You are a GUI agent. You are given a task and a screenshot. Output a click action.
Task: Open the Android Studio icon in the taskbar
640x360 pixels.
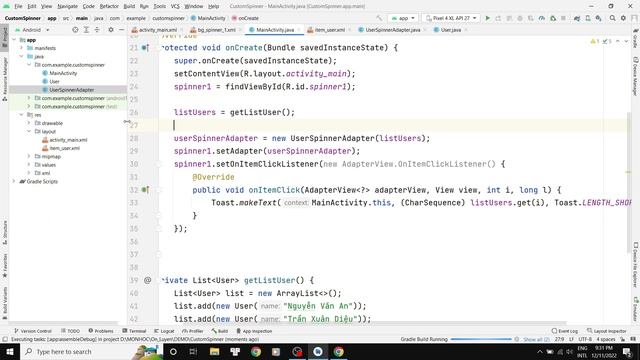click(318, 351)
